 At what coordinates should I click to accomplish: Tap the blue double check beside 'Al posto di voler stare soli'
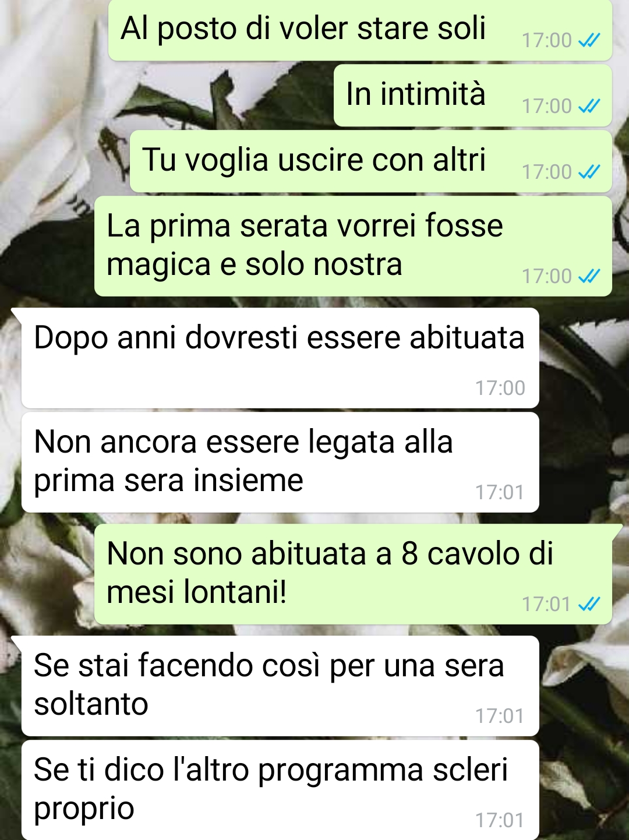pos(589,40)
